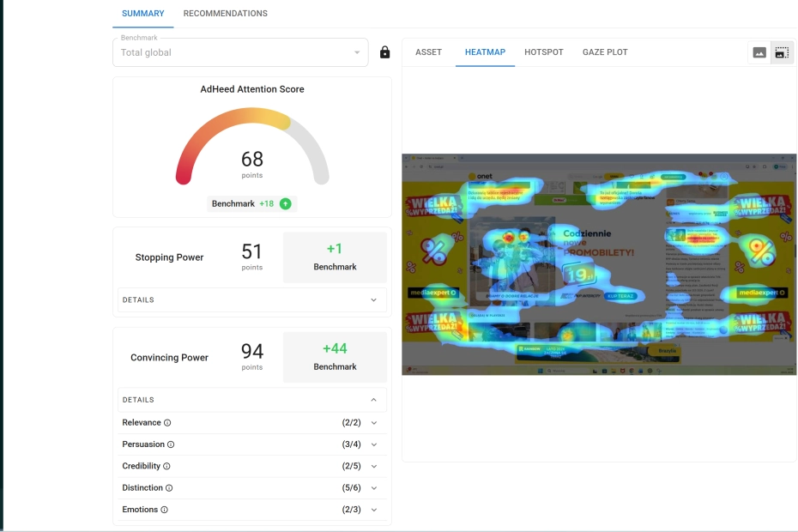This screenshot has height=532, width=798.
Task: Click the info icon next to Persuasion
Action: pos(171,444)
